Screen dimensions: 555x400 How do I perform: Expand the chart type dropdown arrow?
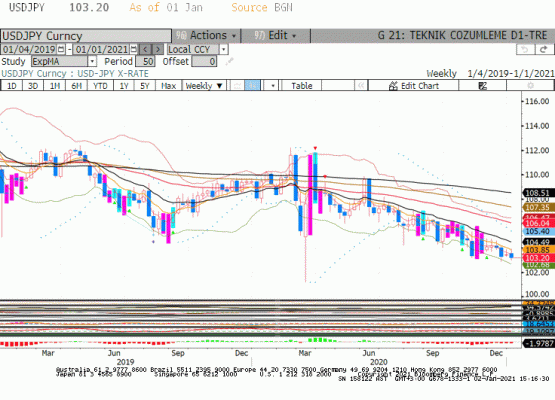273,86
